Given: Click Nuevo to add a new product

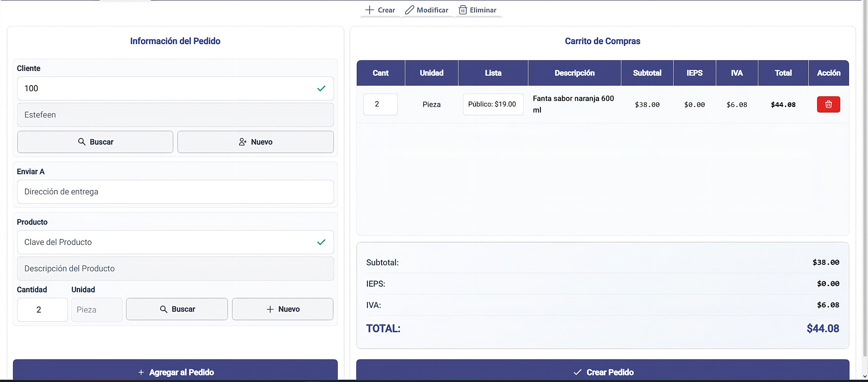Looking at the screenshot, I should pos(282,309).
